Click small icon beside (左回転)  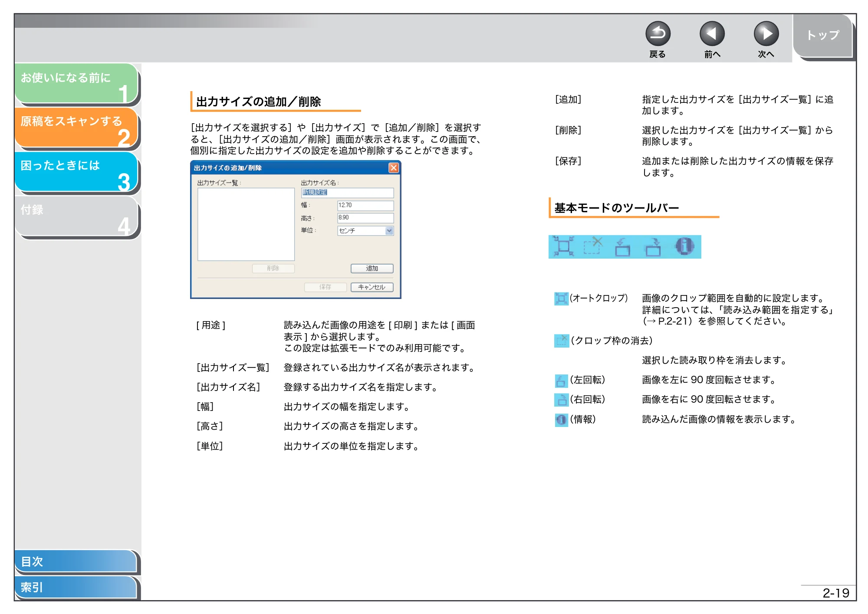pyautogui.click(x=561, y=381)
